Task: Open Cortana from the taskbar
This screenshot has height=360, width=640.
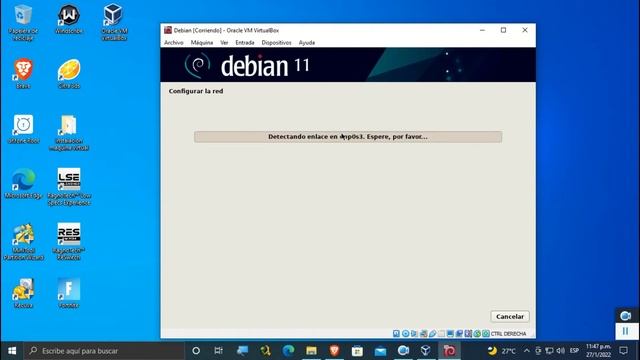Action: (196, 351)
